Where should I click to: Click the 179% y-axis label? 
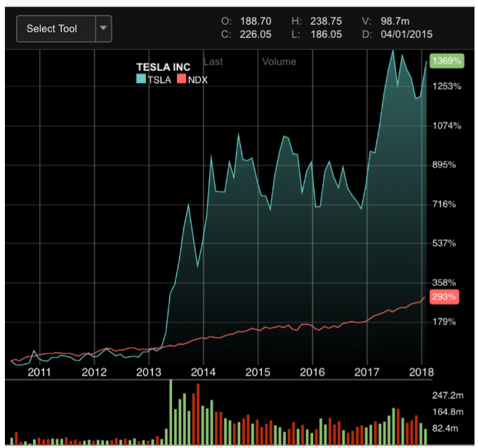coord(444,322)
